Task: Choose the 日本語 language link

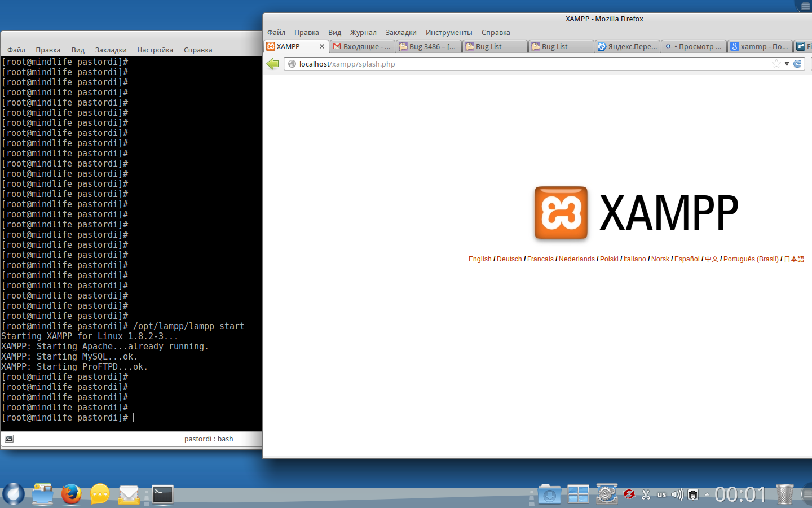Action: [x=794, y=259]
